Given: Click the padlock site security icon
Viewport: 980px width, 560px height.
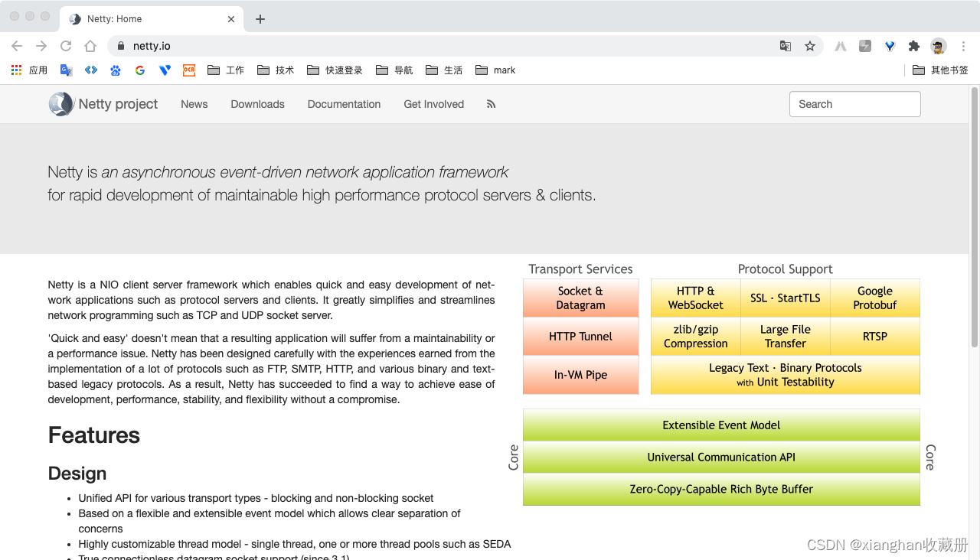Looking at the screenshot, I should coord(121,46).
